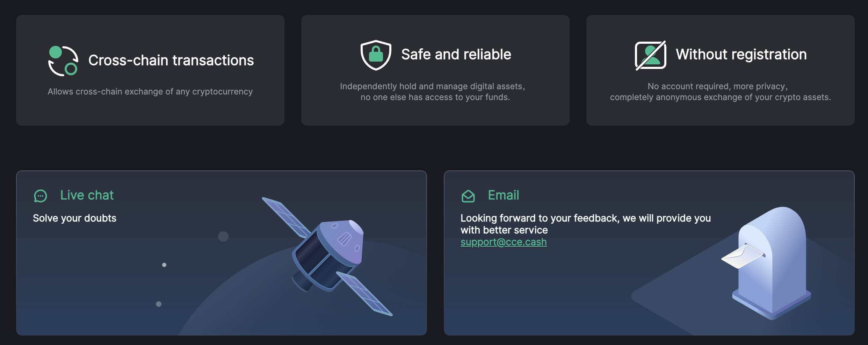
Task: Open the support@cce.cash email link
Action: [x=503, y=242]
